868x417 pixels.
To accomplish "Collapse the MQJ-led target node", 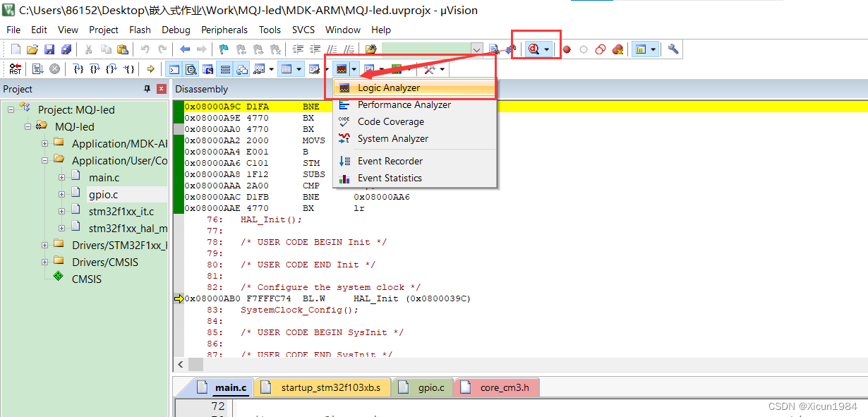I will coord(28,126).
